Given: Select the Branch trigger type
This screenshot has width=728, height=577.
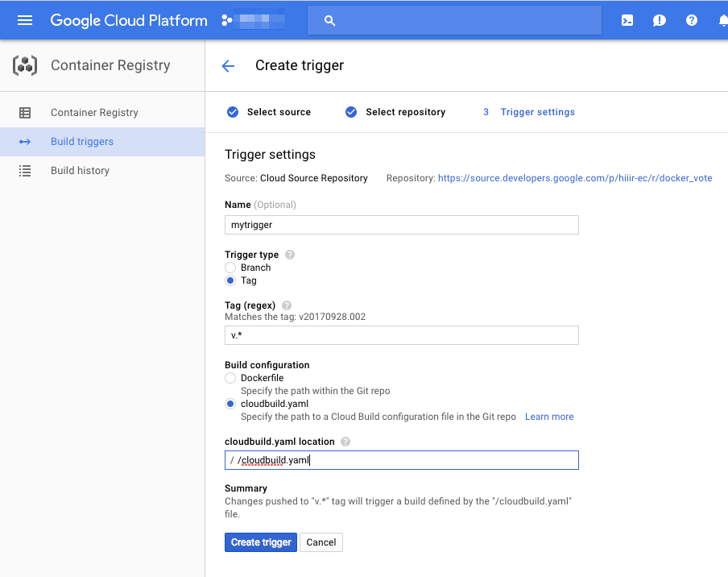Looking at the screenshot, I should 230,268.
